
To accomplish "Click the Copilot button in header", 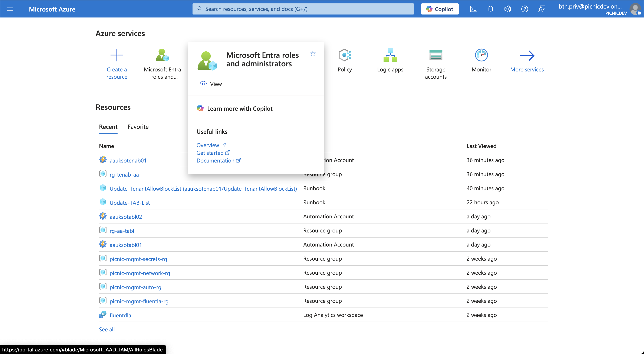I will [440, 9].
